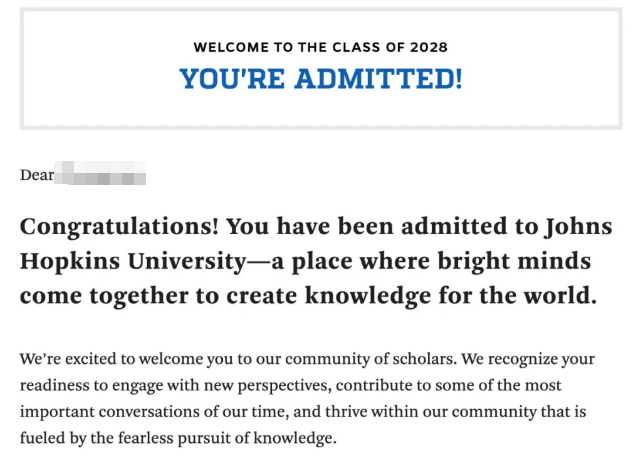Screen dimensions: 636x457
Task: Click the "YOU'RE ADMITTED!" blue headline
Action: coord(320,78)
